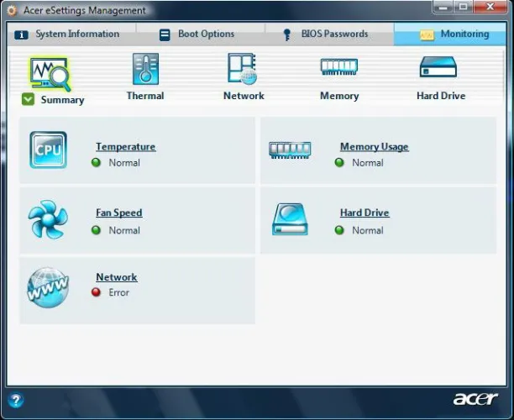
Task: Click the BIOS Passwords key icon
Action: 287,34
